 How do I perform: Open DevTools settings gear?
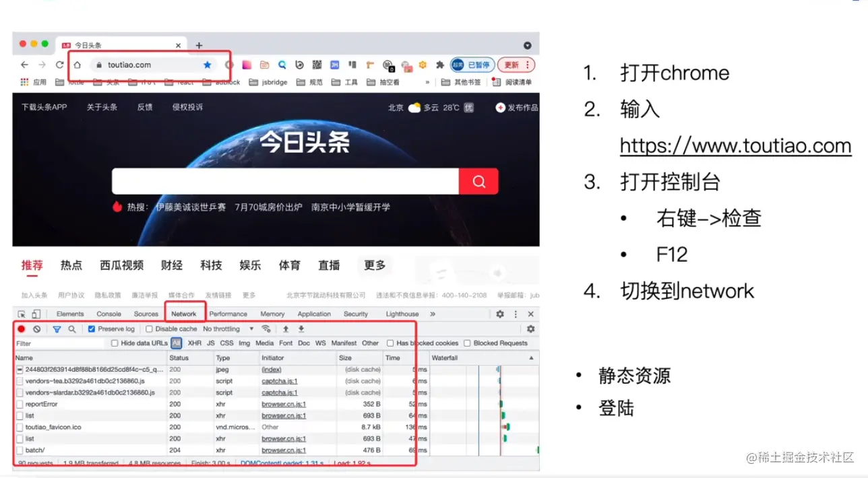point(500,314)
